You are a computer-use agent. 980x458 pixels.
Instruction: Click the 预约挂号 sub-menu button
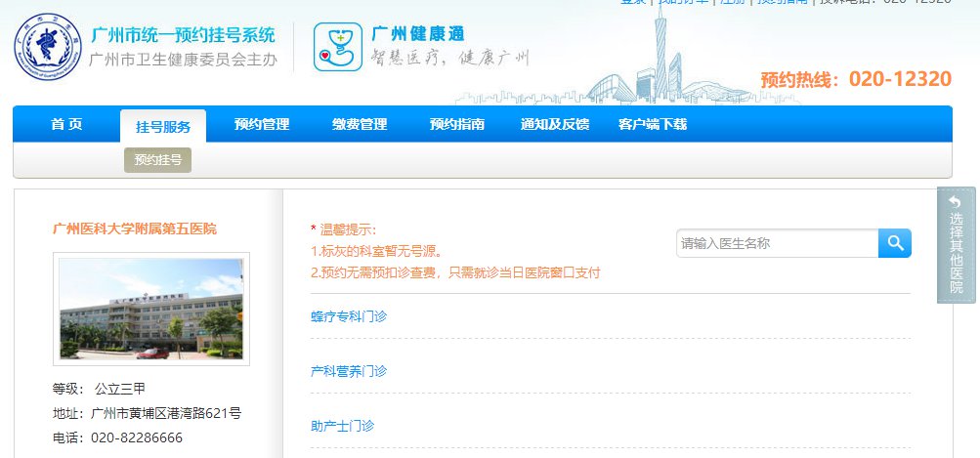[158, 160]
